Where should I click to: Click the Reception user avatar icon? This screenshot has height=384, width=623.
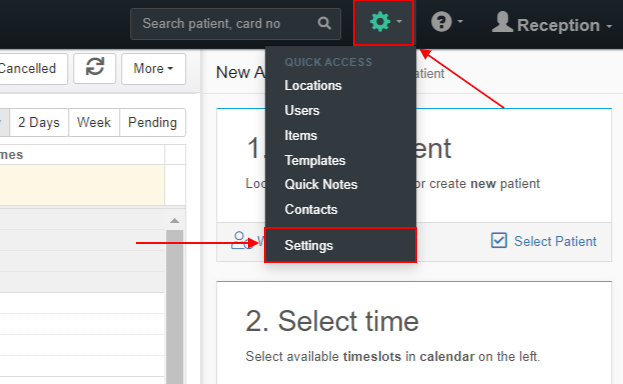pyautogui.click(x=502, y=22)
